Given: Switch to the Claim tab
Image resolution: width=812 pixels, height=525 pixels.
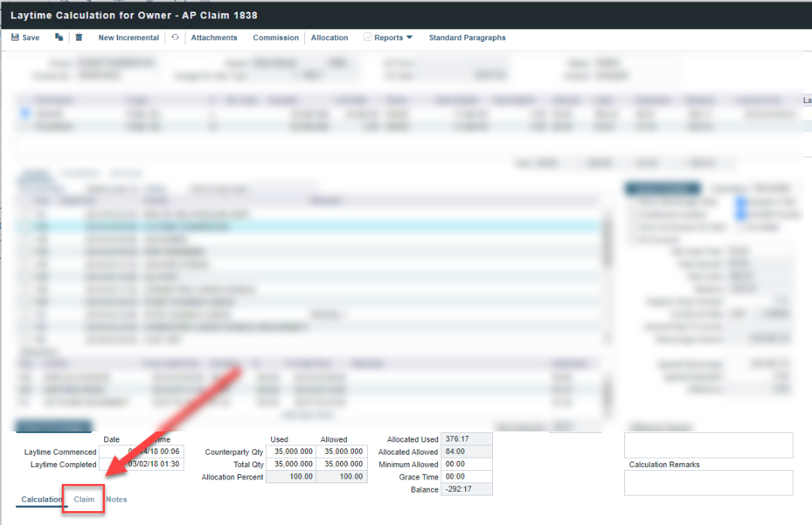Looking at the screenshot, I should (84, 499).
